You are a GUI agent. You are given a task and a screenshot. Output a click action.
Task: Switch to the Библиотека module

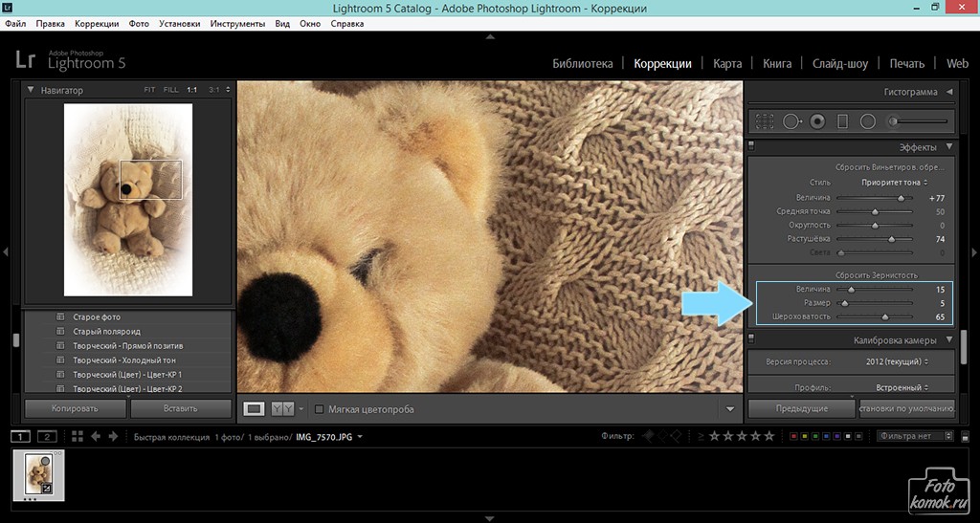tap(583, 64)
